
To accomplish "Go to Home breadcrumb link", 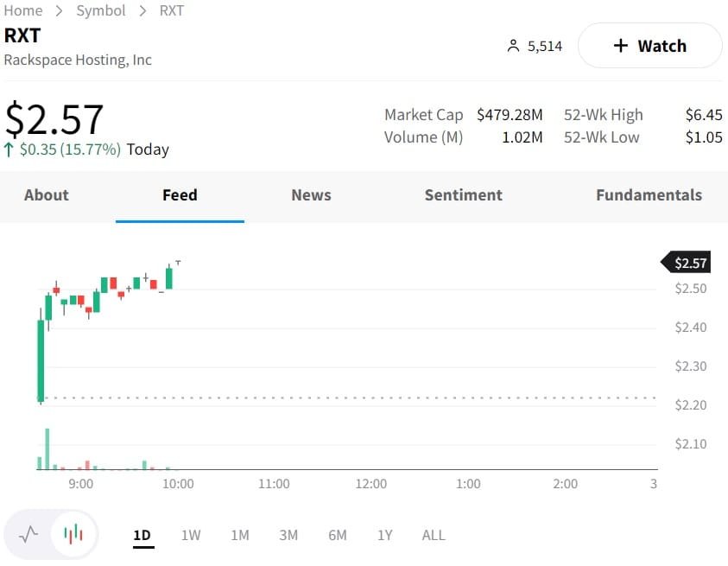I will [23, 10].
